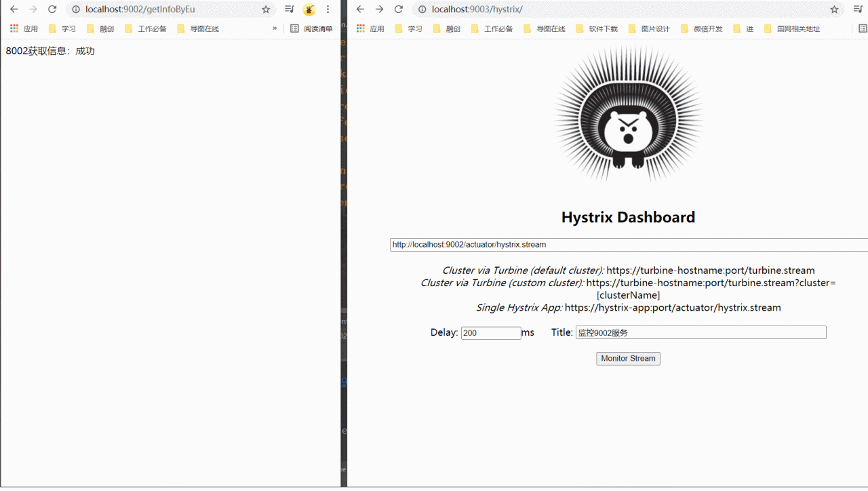Go forward in left browser window
This screenshot has width=868, height=491.
[33, 9]
